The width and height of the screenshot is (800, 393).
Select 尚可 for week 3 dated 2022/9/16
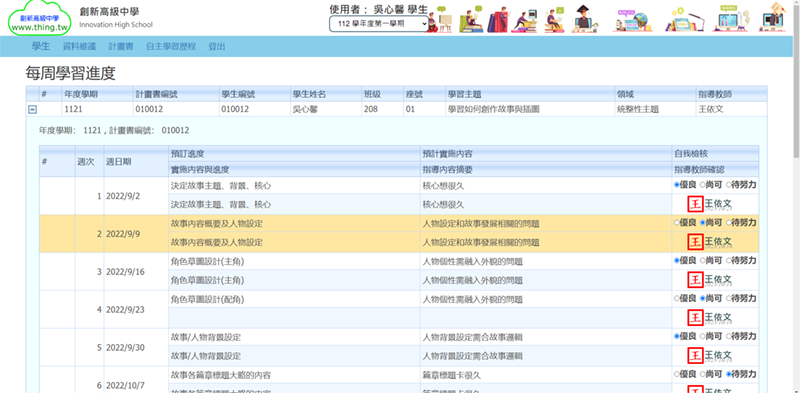[702, 260]
